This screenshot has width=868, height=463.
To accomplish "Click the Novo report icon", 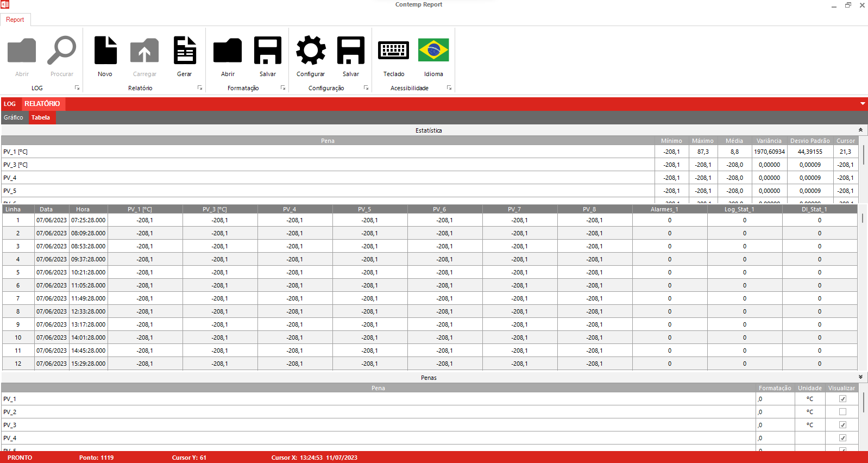I will pyautogui.click(x=105, y=51).
